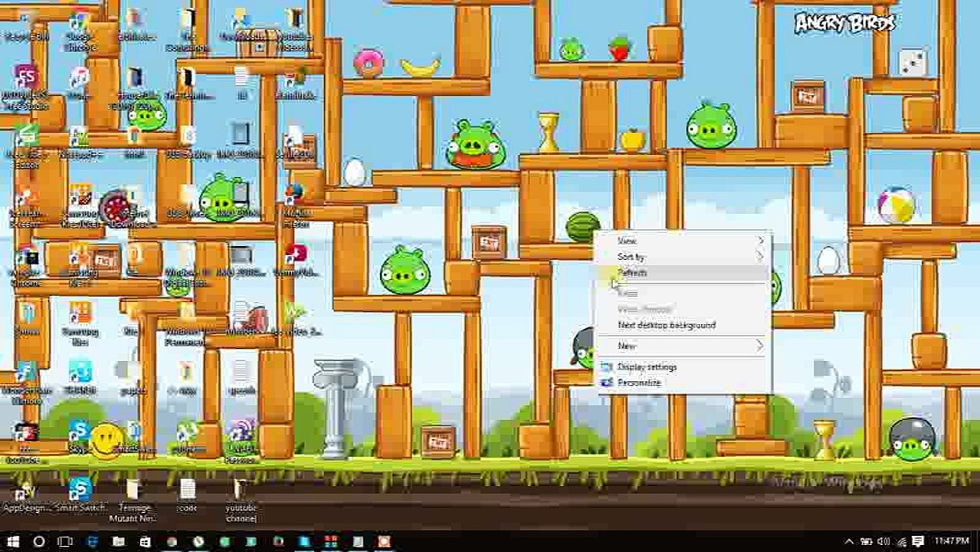Image resolution: width=980 pixels, height=552 pixels.
Task: Launch Edge browser from taskbar
Action: click(93, 542)
